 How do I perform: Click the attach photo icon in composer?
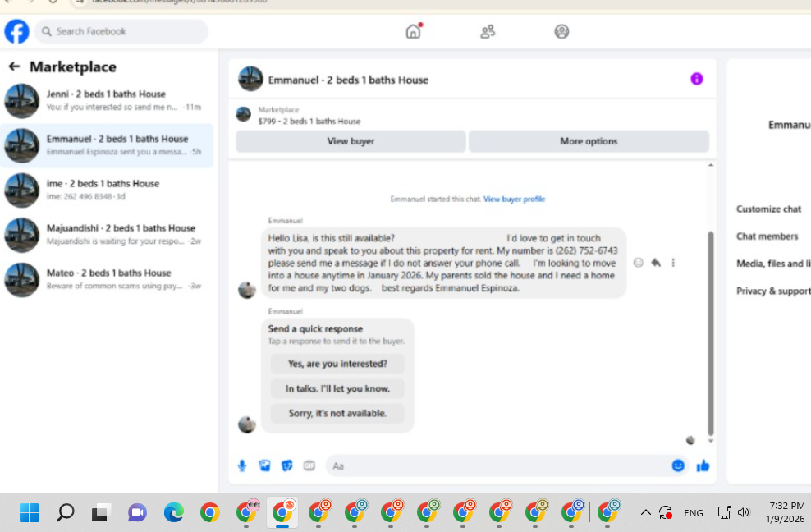click(x=264, y=465)
